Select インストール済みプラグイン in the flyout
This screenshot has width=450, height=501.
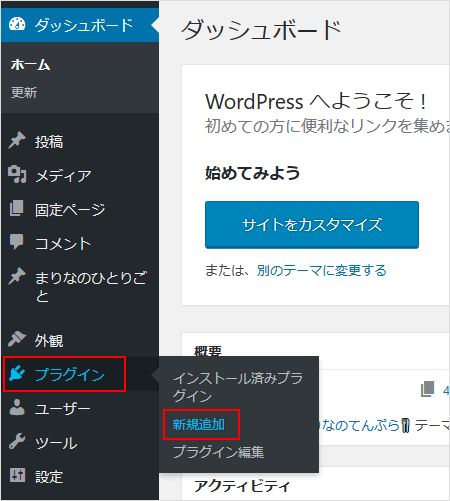238,387
